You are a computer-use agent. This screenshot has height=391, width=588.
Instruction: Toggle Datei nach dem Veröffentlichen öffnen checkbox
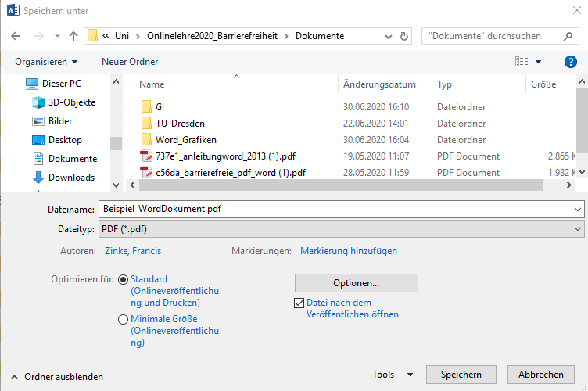(298, 303)
